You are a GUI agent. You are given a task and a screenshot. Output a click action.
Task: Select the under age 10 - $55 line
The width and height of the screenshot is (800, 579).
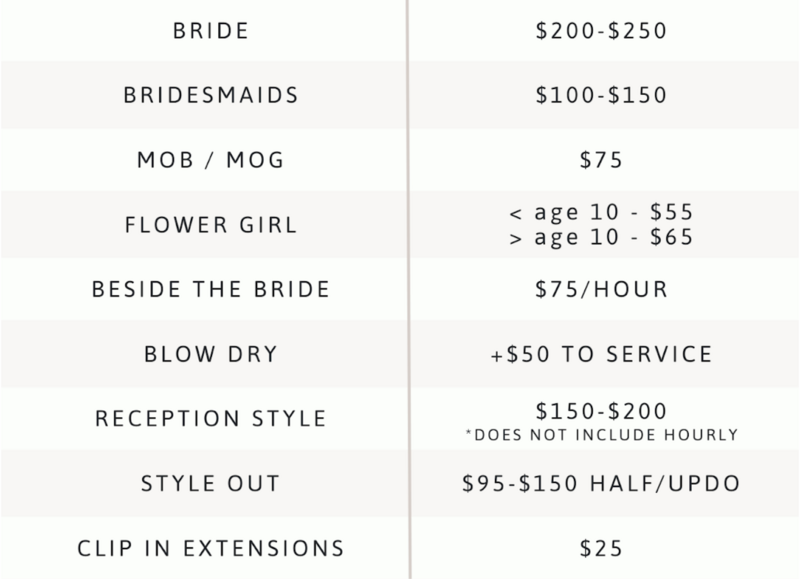[x=602, y=212]
